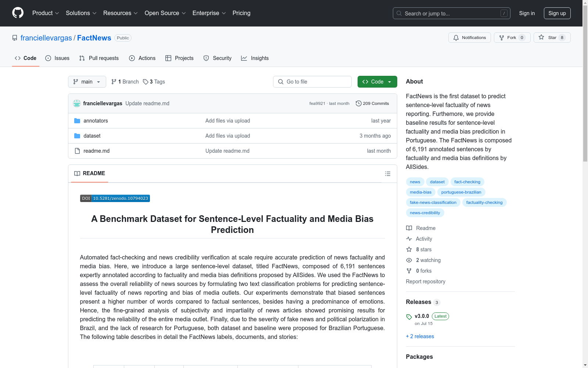588x368 pixels.
Task: Open the Pull requests tab
Action: coord(99,58)
